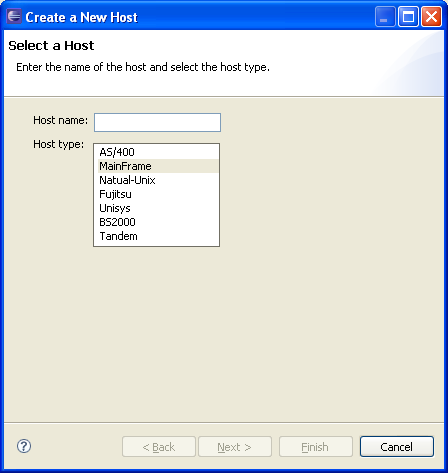This screenshot has height=473, width=448.
Task: Open the help question mark icon
Action: tap(24, 446)
